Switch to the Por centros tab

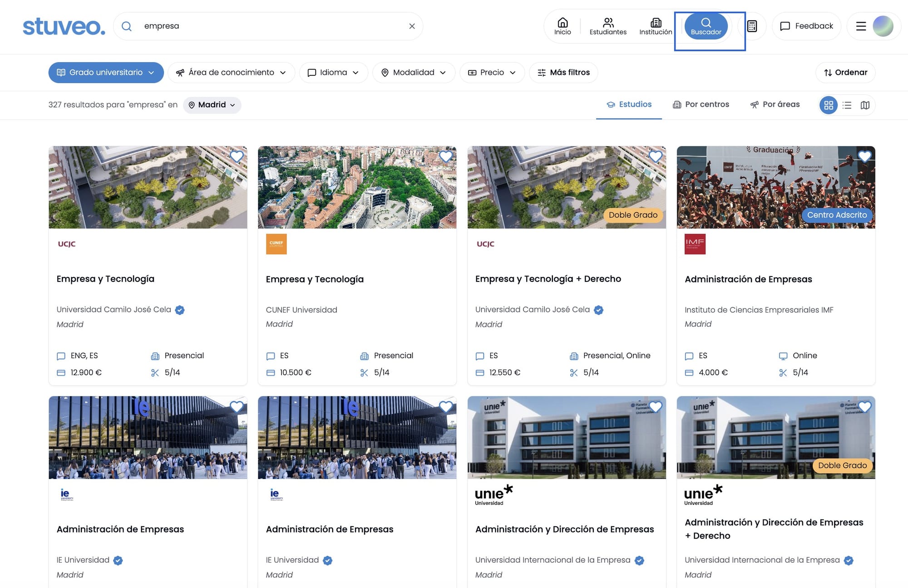coord(701,105)
